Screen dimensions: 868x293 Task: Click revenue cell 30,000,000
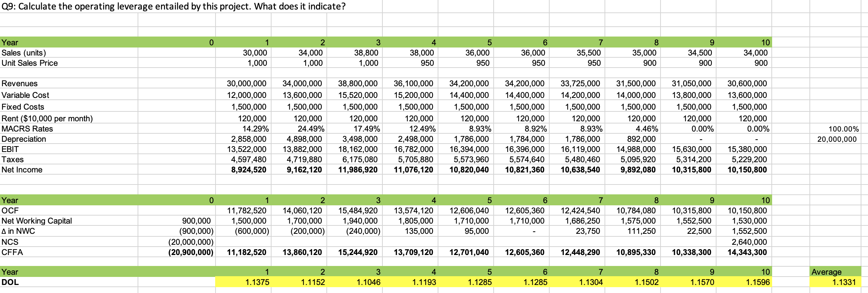247,83
